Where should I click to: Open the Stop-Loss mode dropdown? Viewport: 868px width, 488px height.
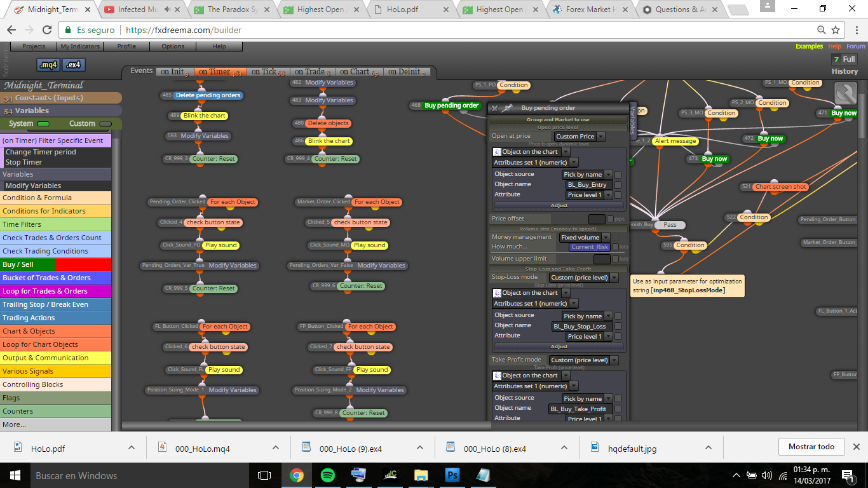coord(583,278)
